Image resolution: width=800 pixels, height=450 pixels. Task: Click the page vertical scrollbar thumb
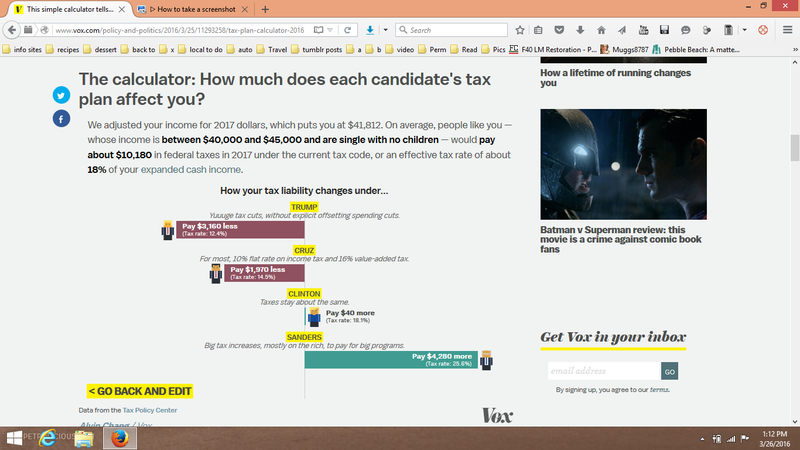click(x=795, y=148)
